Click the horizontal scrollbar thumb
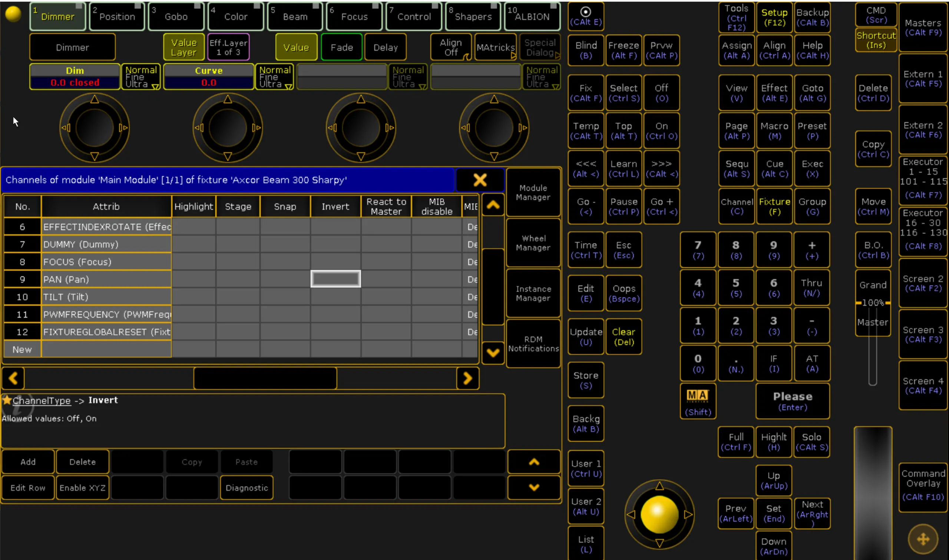The width and height of the screenshot is (949, 560). click(265, 378)
